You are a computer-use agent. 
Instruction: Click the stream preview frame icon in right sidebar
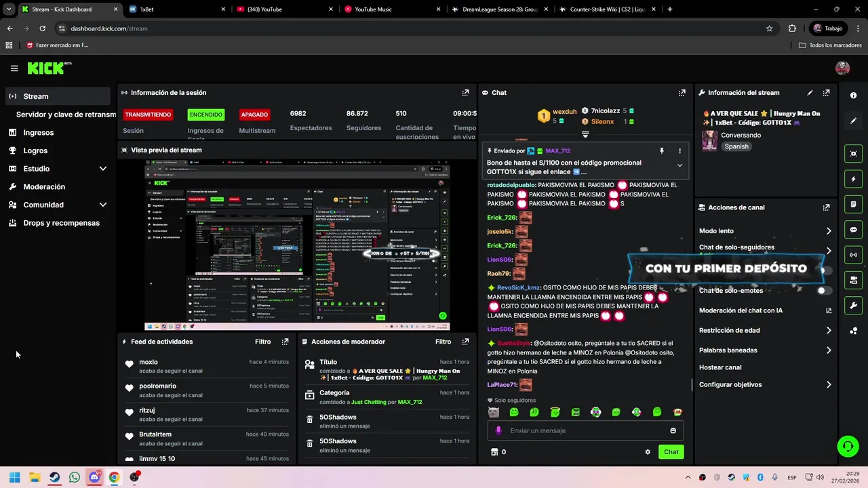tap(853, 154)
